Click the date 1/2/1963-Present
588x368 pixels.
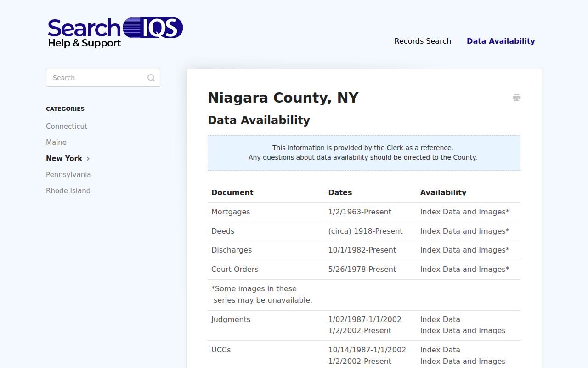tap(360, 212)
